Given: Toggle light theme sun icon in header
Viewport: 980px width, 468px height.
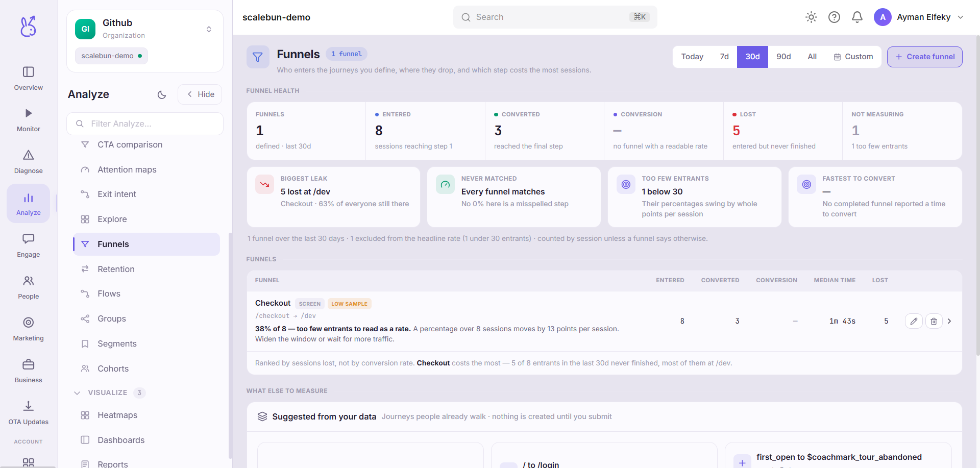Looking at the screenshot, I should click(x=811, y=17).
